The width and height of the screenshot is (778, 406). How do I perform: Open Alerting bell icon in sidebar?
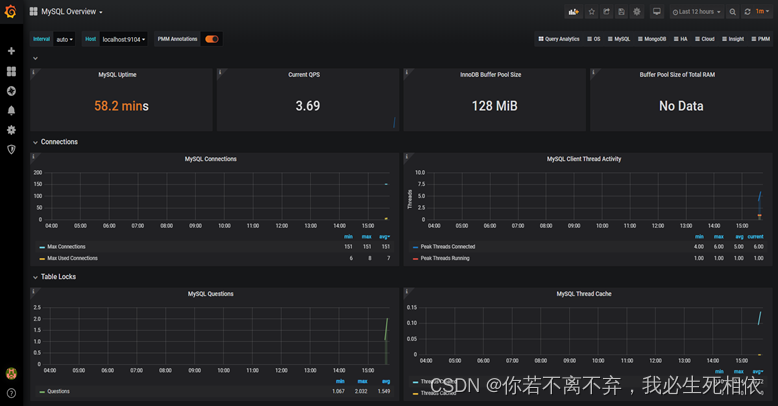pyautogui.click(x=11, y=110)
